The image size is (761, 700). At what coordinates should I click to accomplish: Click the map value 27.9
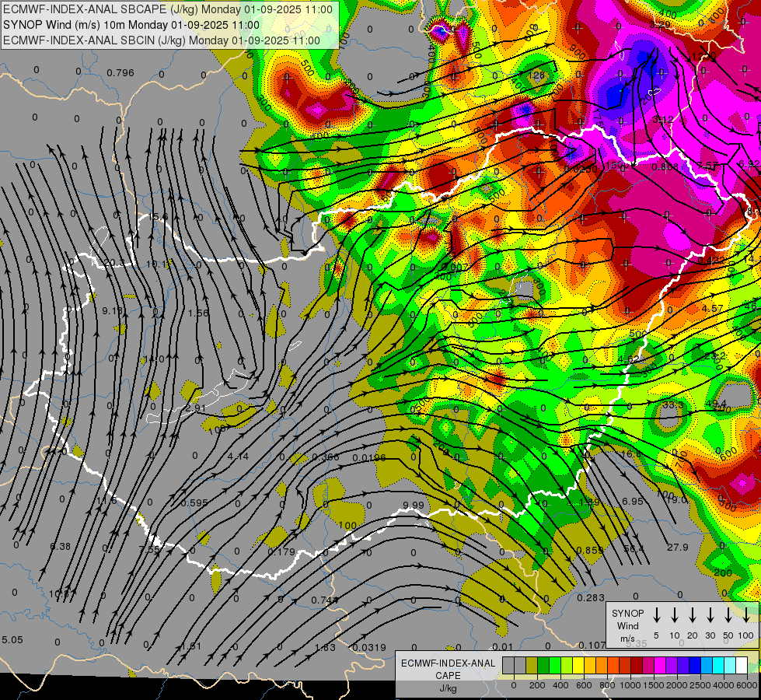678,547
